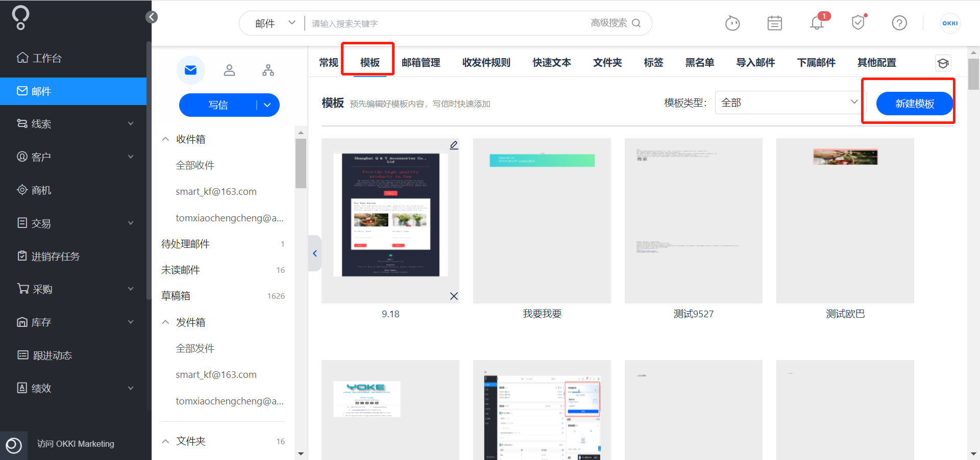Switch to the 下属邮件 tab
This screenshot has height=460, width=980.
coord(816,63)
